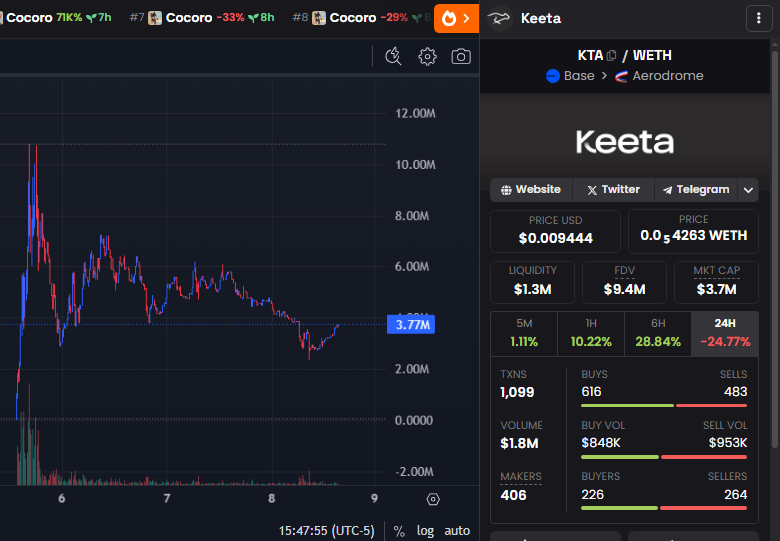Click the BUYERS count 226
780x541 pixels.
[592, 495]
